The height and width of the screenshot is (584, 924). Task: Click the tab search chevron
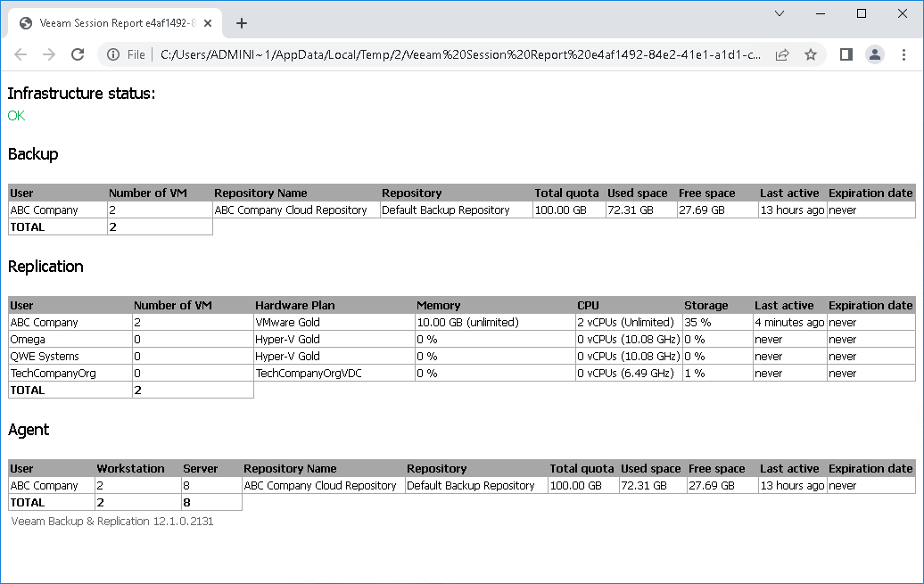tap(779, 13)
